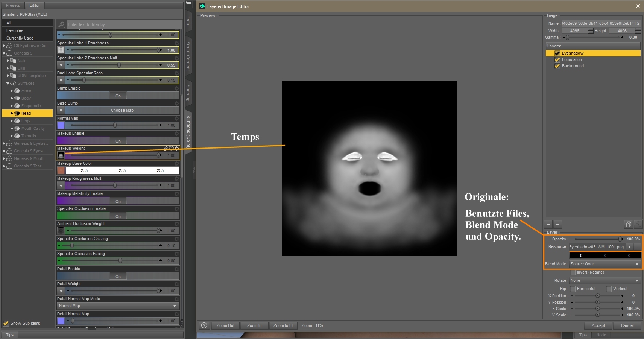644x339 pixels.
Task: Open the Detail Normal Map Mode dropdown
Action: 118,306
